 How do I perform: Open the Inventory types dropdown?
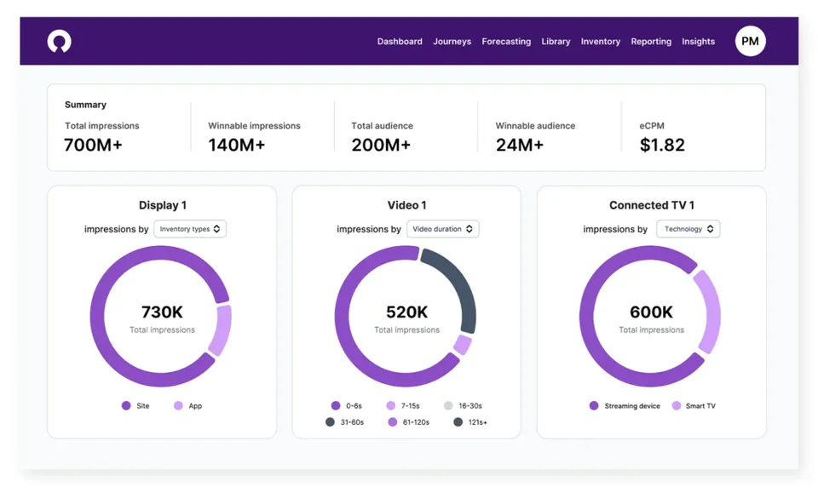(x=190, y=229)
